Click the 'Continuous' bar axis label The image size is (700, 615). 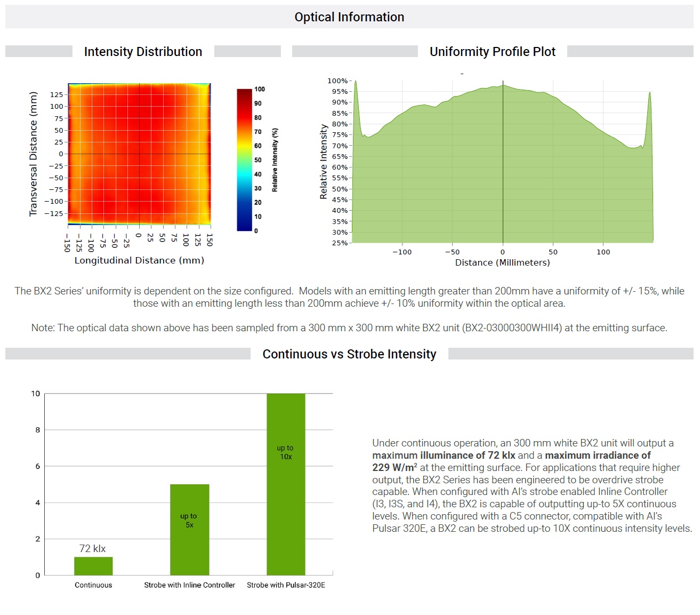(x=93, y=585)
